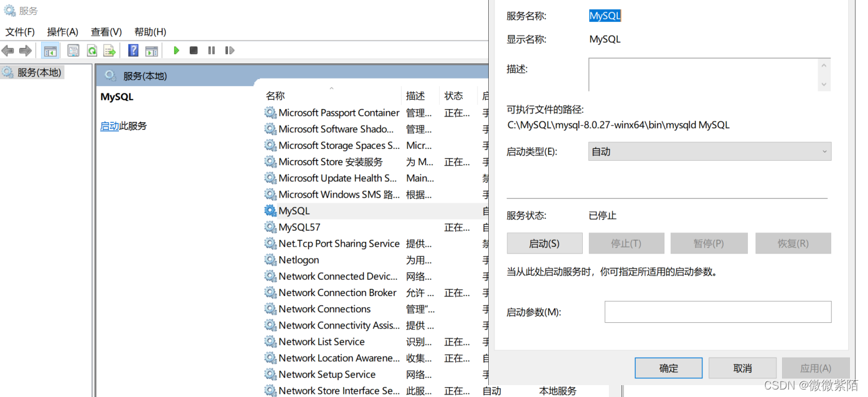Click the 暂停(P) button in the dialog
The image size is (868, 397).
[709, 244]
